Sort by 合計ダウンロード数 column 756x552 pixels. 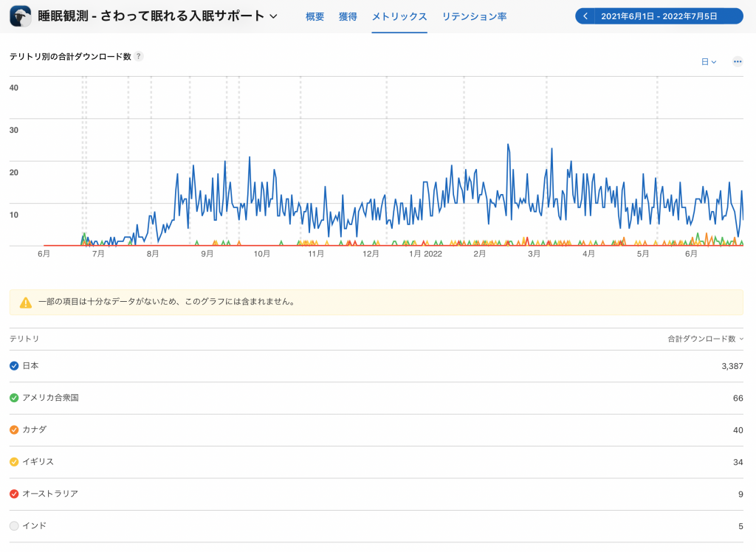(705, 339)
